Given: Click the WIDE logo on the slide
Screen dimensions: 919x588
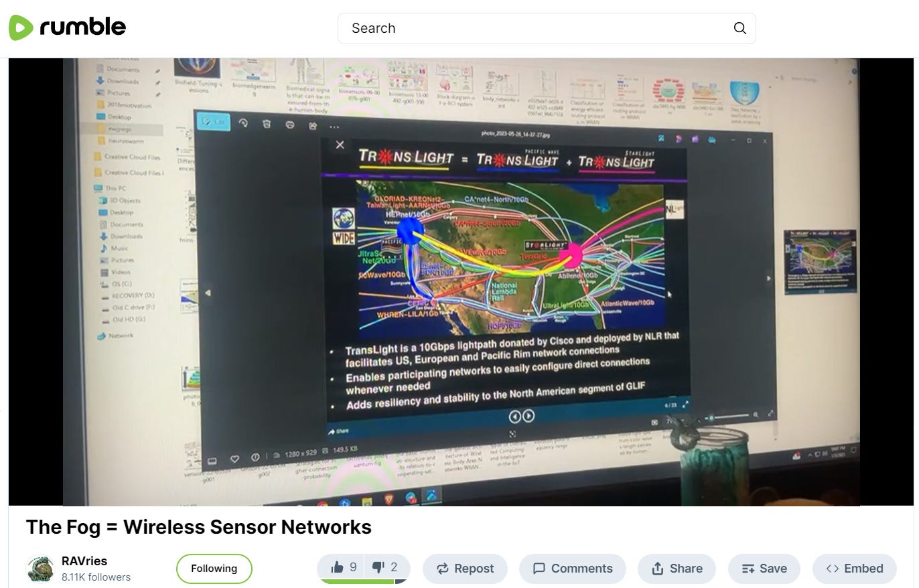Looking at the screenshot, I should click(344, 238).
